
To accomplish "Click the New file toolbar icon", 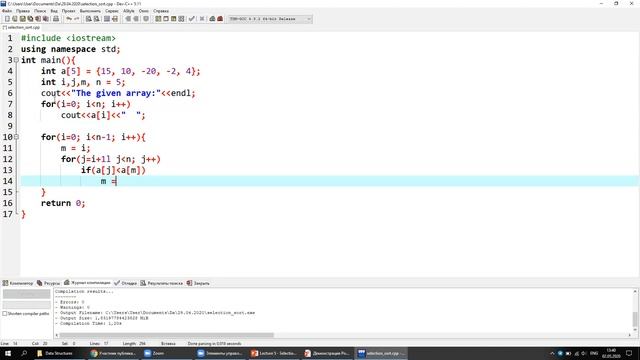I will coord(7,19).
